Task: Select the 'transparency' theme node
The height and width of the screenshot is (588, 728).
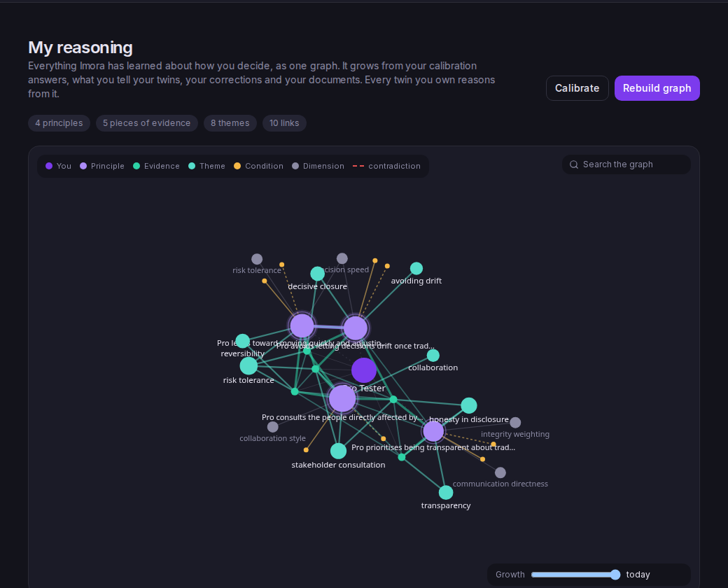Action: coord(446,492)
